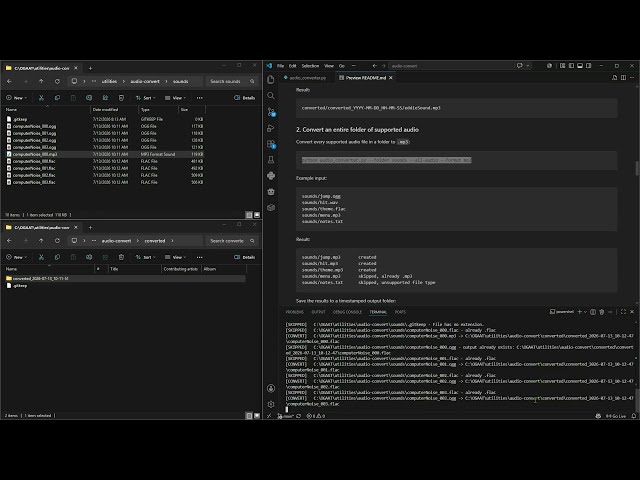The width and height of the screenshot is (640, 480).
Task: Click the notifications bell in VS Code status bar
Action: click(x=633, y=416)
